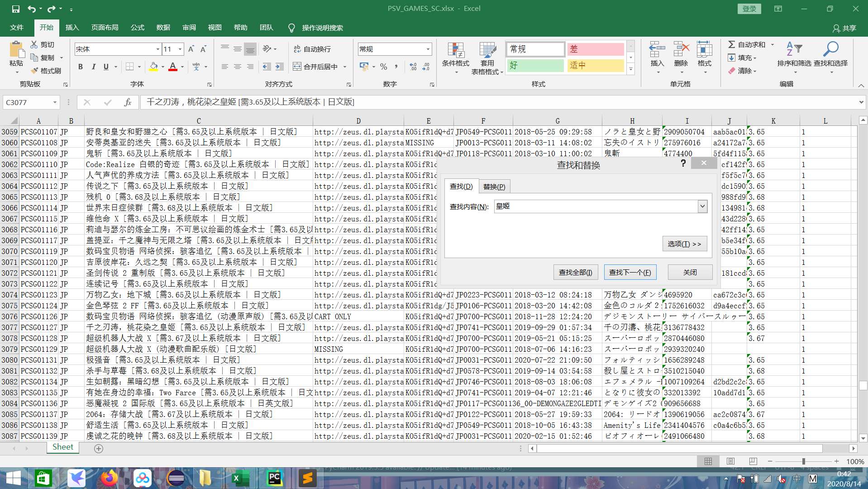Open Sort and Filter (排序和筛选)
Viewport: 868px width, 489px height.
tap(794, 55)
